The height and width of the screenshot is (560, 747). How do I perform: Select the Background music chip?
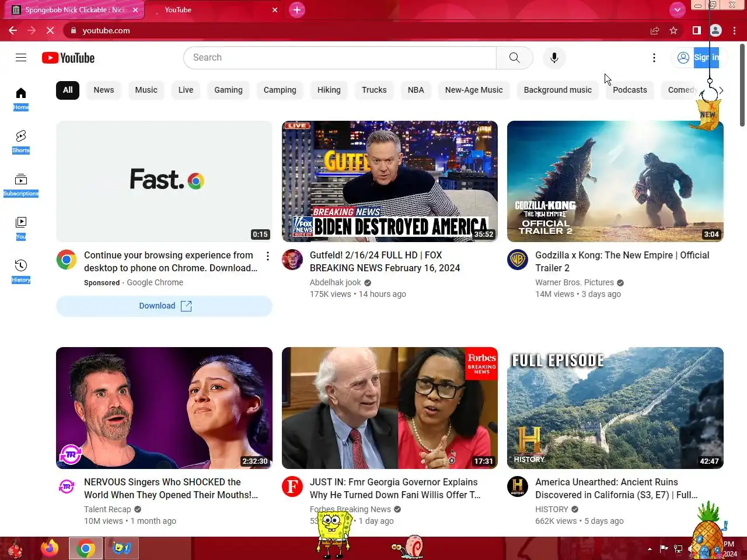(x=558, y=90)
